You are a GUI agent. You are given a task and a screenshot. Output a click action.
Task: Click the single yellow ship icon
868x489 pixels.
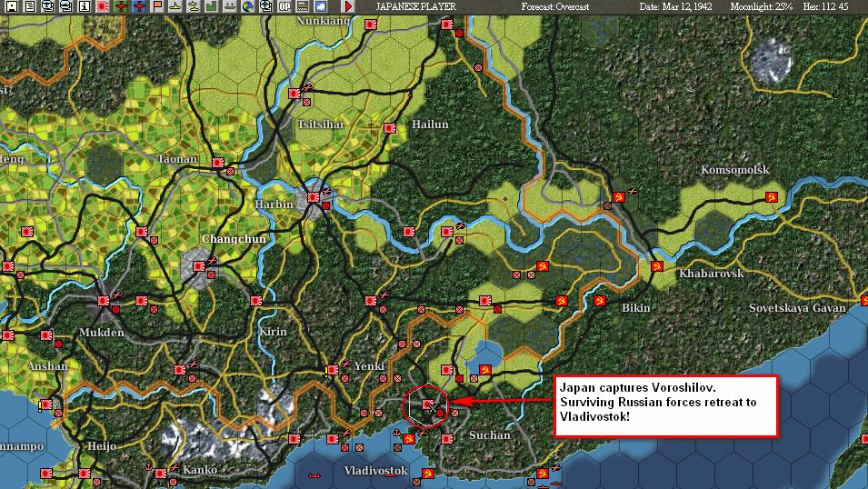pos(175,6)
